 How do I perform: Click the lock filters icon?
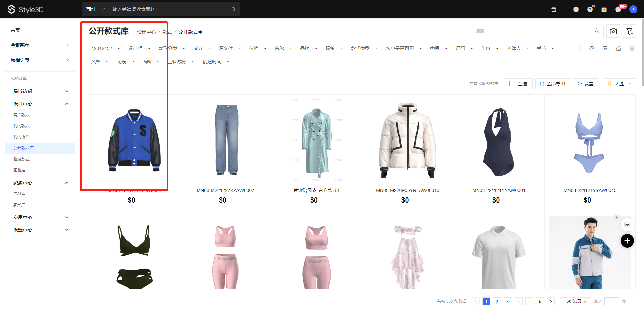coord(619,48)
